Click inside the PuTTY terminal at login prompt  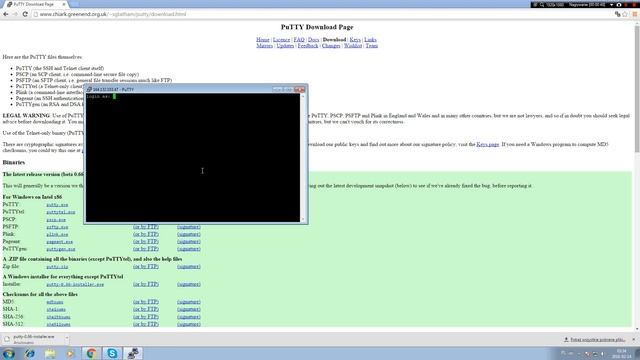115,97
